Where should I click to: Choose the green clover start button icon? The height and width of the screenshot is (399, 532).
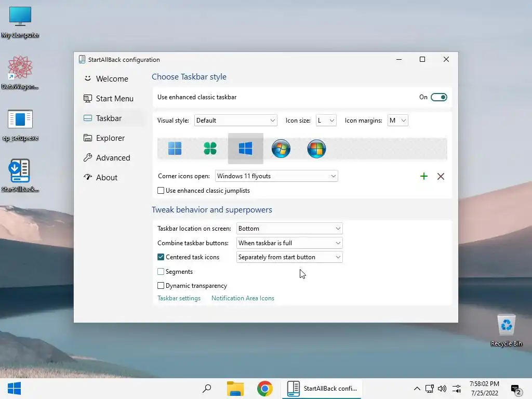pos(210,148)
